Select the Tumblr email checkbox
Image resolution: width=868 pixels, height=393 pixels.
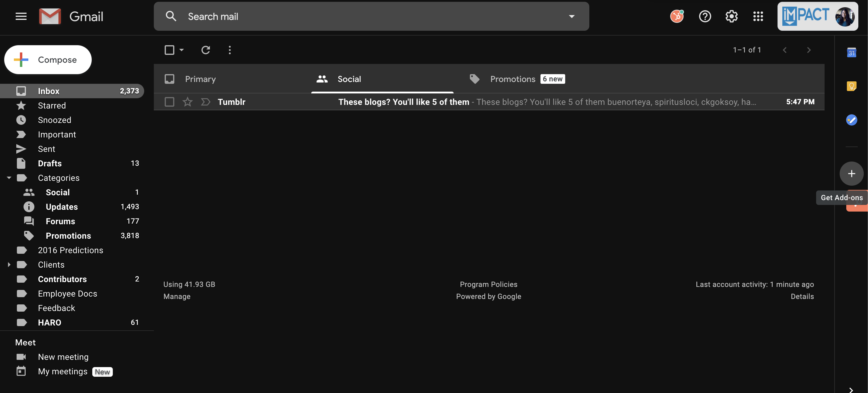169,102
